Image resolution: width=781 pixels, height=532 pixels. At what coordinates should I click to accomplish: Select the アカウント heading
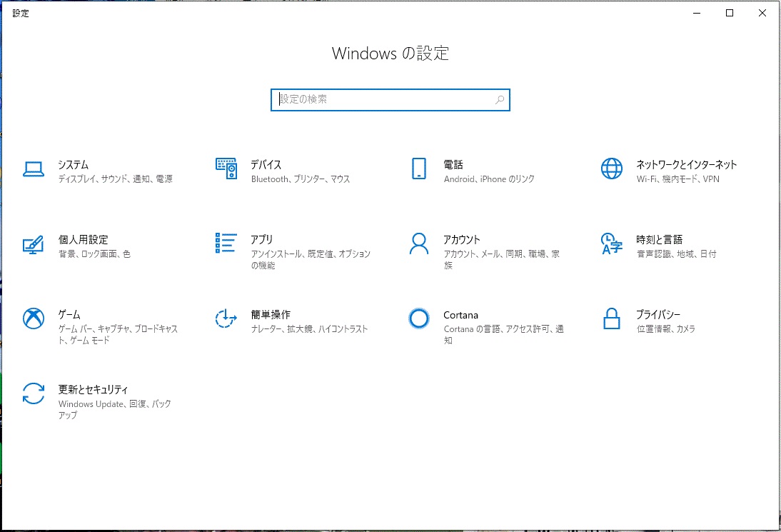(x=462, y=240)
